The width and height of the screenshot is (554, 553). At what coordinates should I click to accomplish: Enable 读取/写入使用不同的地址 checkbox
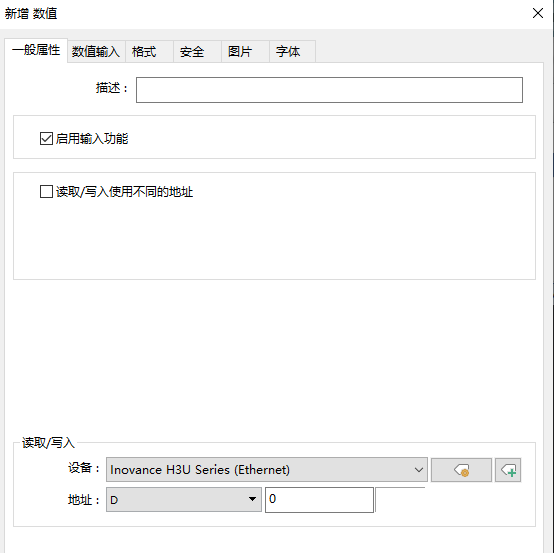[x=46, y=192]
